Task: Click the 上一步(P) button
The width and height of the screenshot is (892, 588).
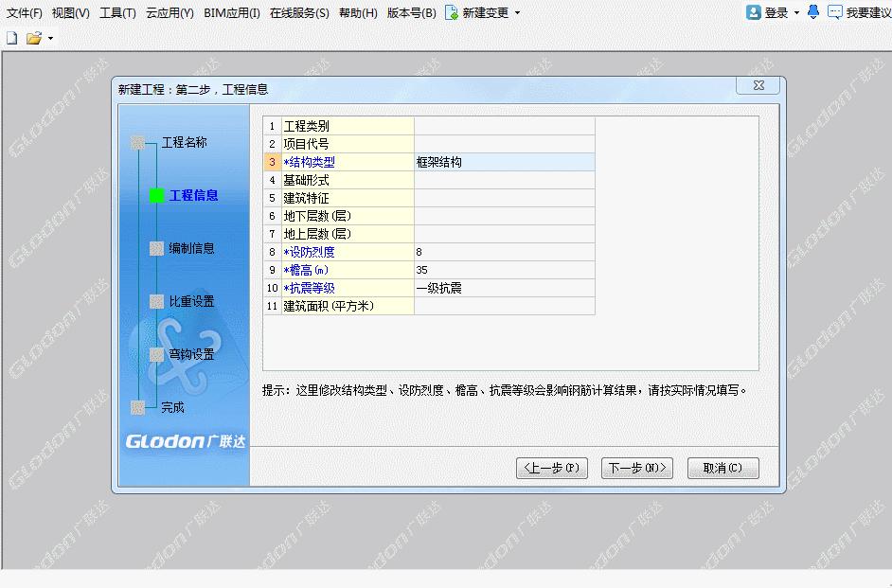Action: (552, 468)
